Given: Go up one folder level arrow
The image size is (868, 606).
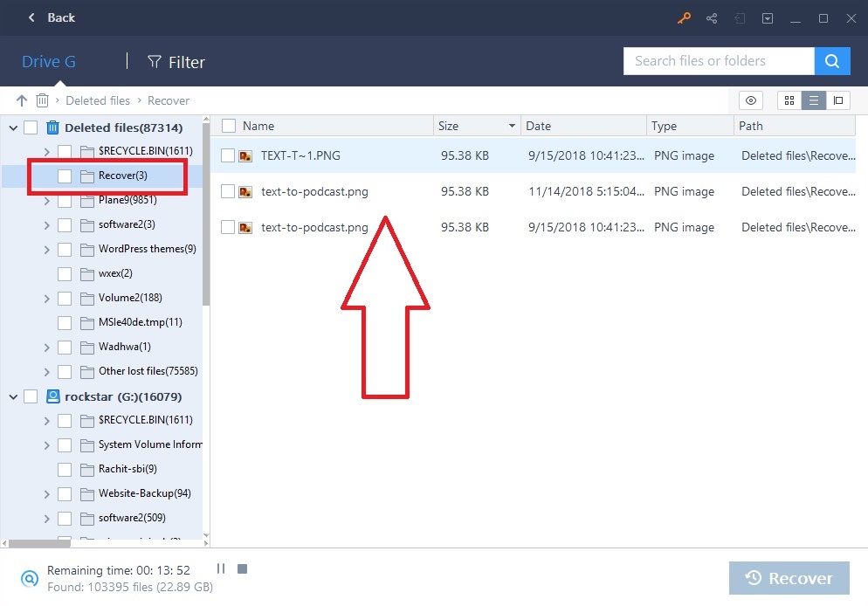Looking at the screenshot, I should tap(22, 100).
